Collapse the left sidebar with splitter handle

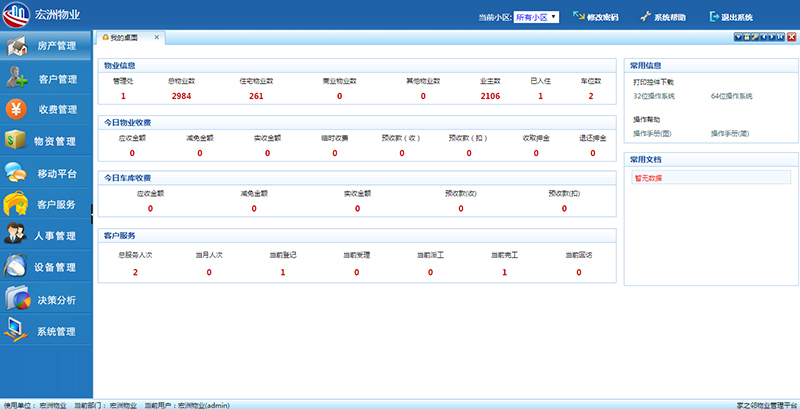(92, 210)
